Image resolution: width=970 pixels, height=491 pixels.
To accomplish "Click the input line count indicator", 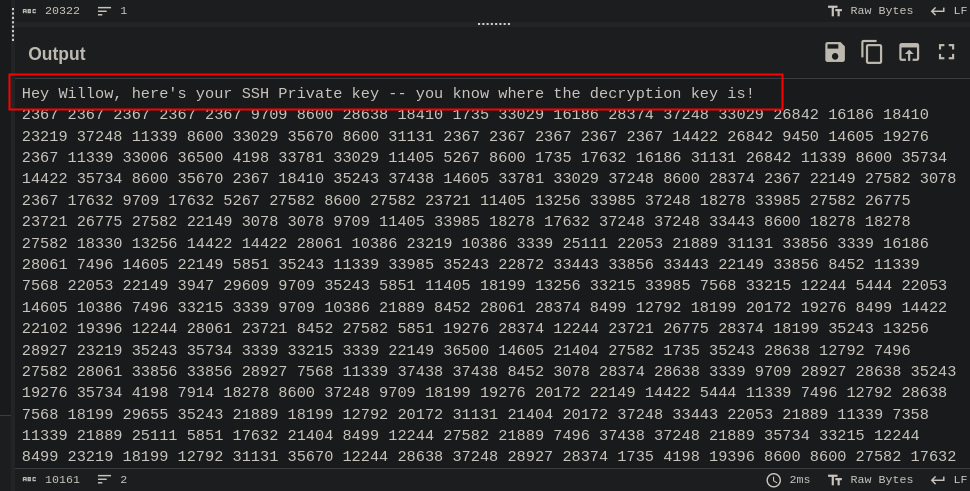I will click(112, 11).
